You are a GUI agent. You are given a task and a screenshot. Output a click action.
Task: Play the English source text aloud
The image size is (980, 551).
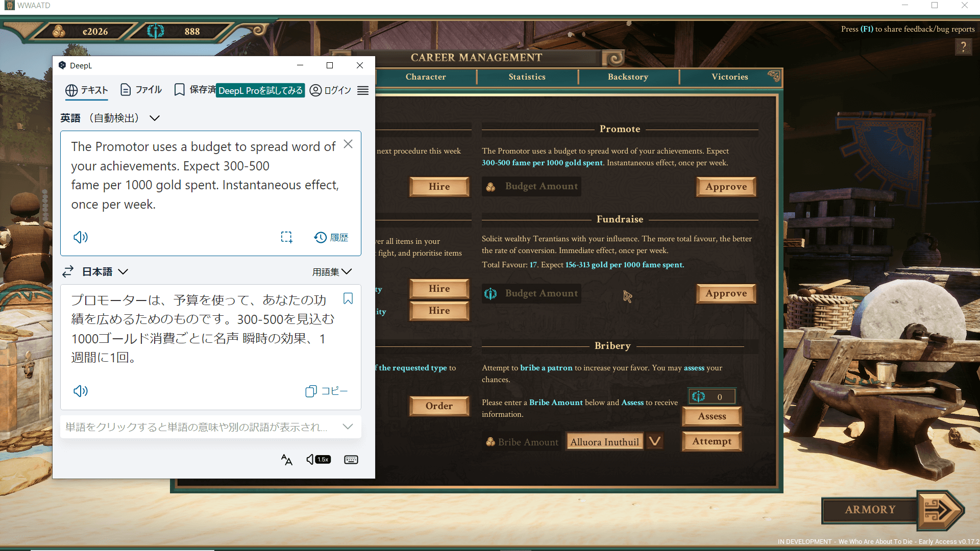tap(80, 237)
